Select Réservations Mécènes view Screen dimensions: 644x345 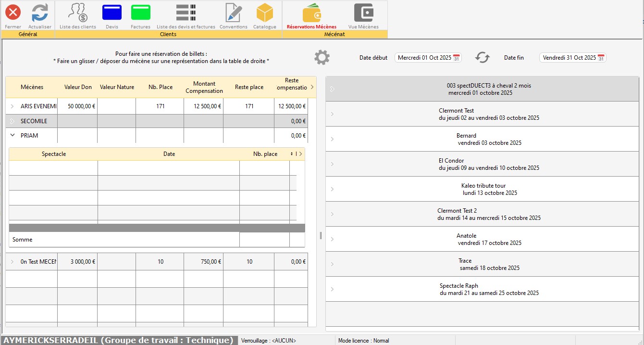(x=311, y=13)
